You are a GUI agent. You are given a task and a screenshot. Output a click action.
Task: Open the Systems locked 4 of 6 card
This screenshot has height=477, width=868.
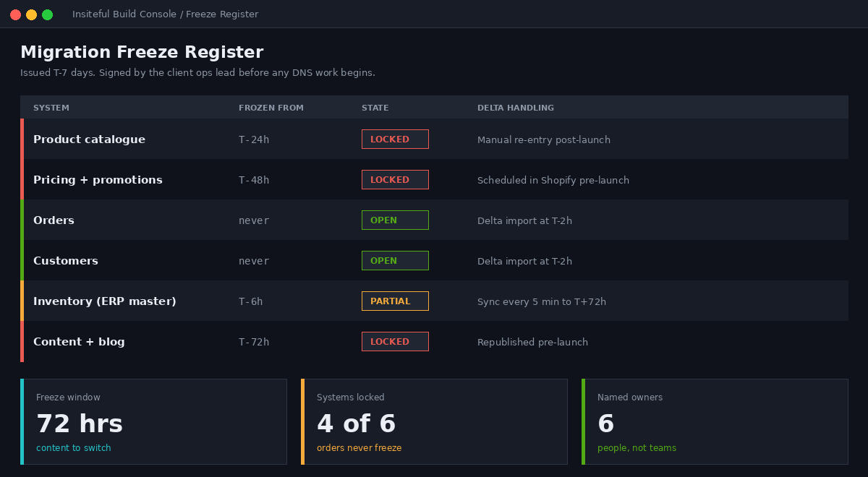(434, 421)
